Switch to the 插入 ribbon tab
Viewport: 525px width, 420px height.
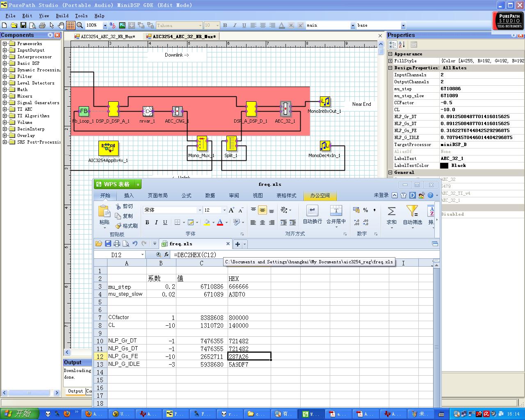129,196
